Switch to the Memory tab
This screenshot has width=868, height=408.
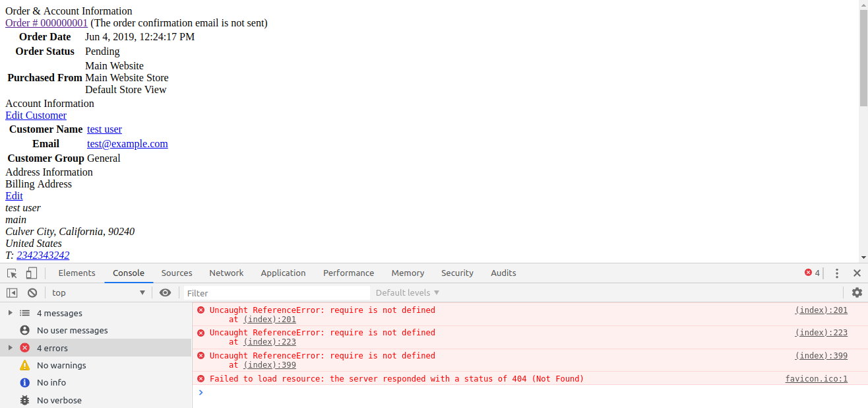[x=408, y=273]
